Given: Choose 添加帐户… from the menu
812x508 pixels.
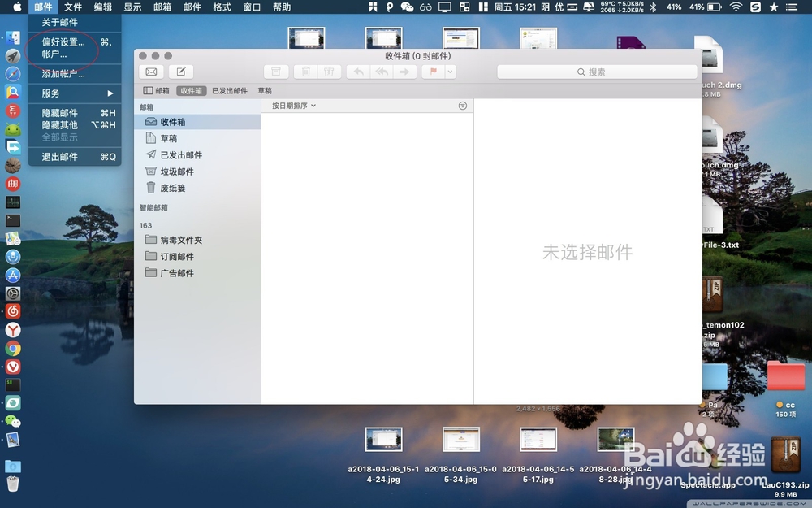Looking at the screenshot, I should tap(75, 74).
